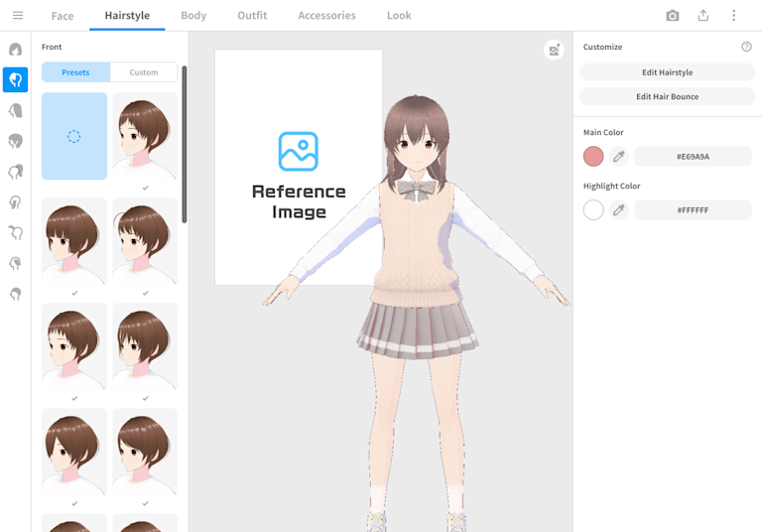The width and height of the screenshot is (762, 532).
Task: Click the 'Reference Image' text in the viewport
Action: [299, 201]
